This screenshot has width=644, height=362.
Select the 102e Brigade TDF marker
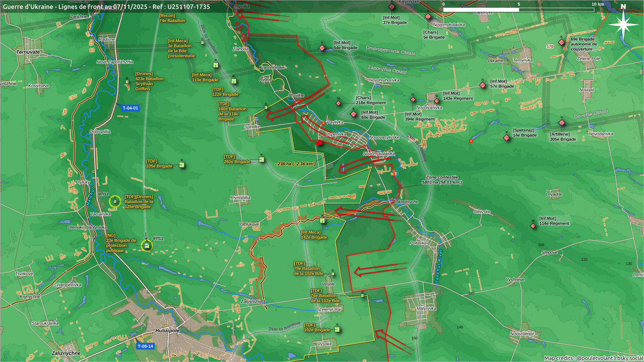click(x=337, y=329)
